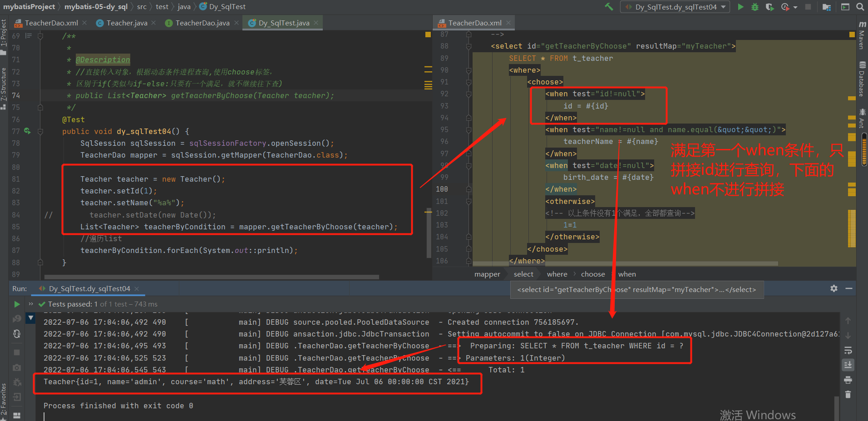Build the project with the hammer icon
This screenshot has width=868, height=421.
[609, 7]
